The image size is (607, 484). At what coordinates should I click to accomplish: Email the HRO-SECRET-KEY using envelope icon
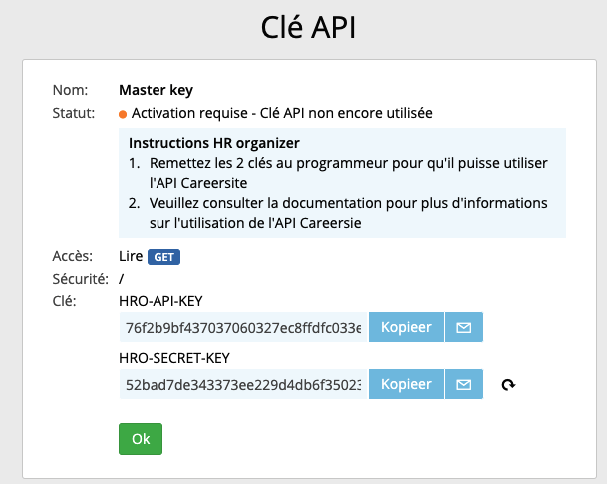point(463,384)
